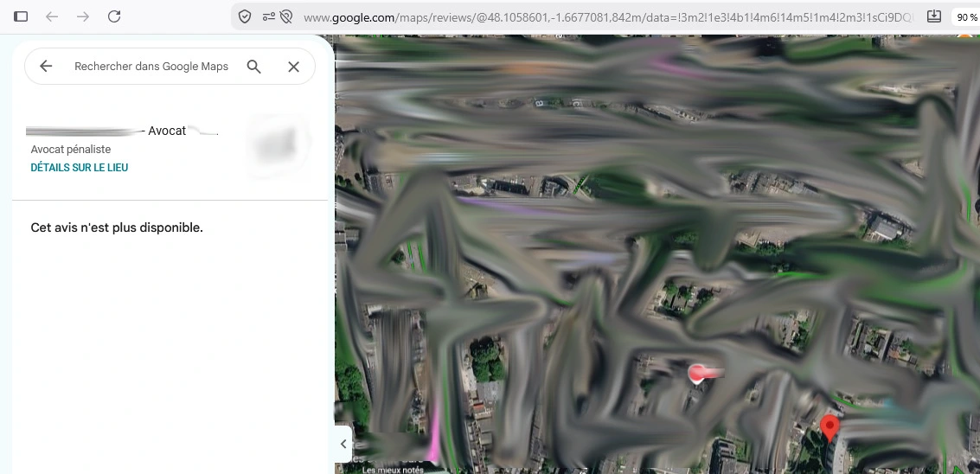The height and width of the screenshot is (474, 980).
Task: Click the 'Avocat pénaliste' category text
Action: (71, 150)
